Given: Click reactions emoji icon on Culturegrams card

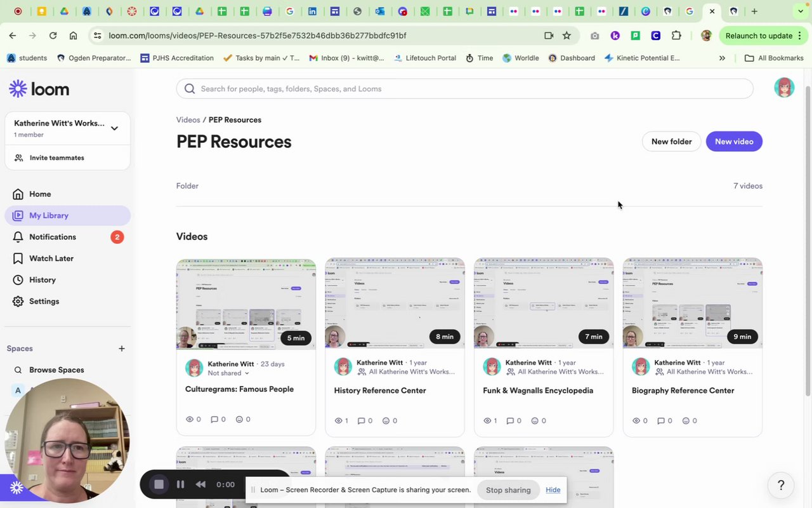Looking at the screenshot, I should pos(239,420).
